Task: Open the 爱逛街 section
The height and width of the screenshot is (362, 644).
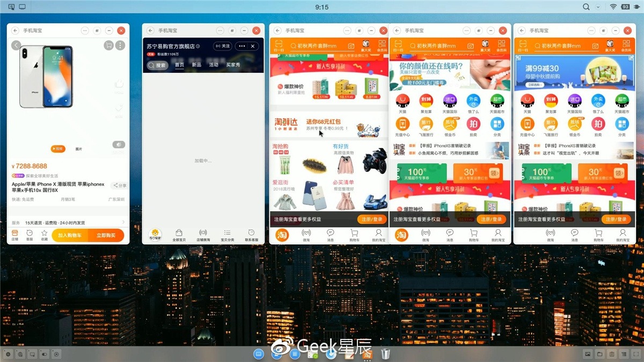Action: tap(300, 194)
